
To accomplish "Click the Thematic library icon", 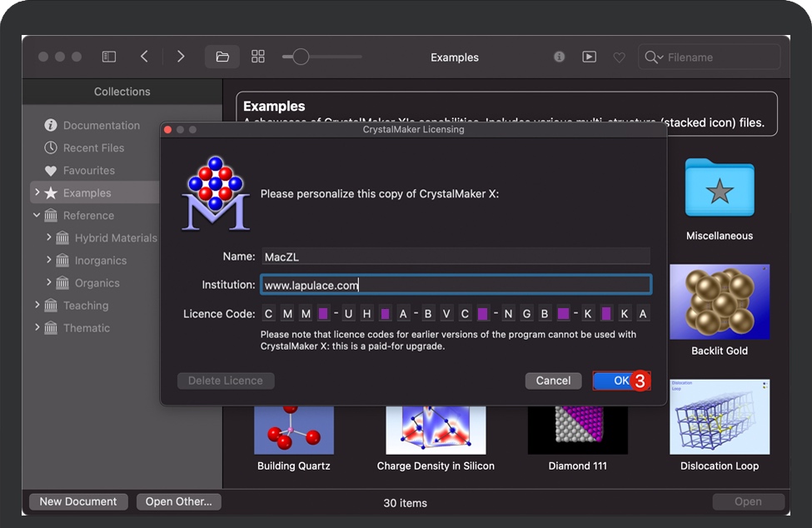I will tap(51, 327).
